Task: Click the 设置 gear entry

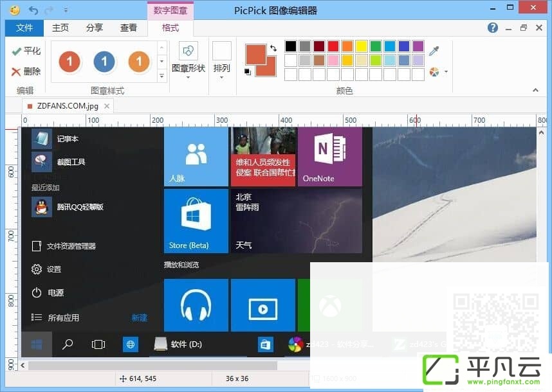Action: tap(46, 269)
